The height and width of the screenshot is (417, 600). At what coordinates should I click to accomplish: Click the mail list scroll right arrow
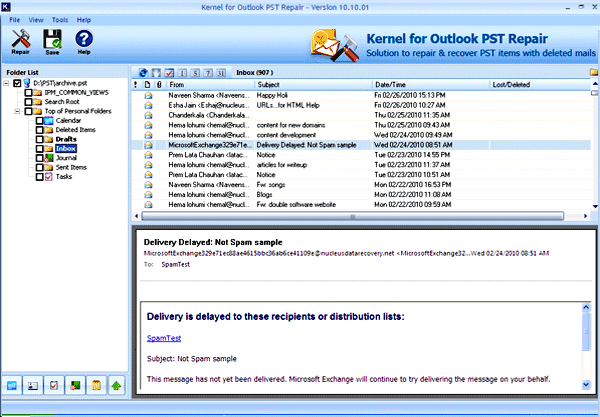pyautogui.click(x=585, y=216)
